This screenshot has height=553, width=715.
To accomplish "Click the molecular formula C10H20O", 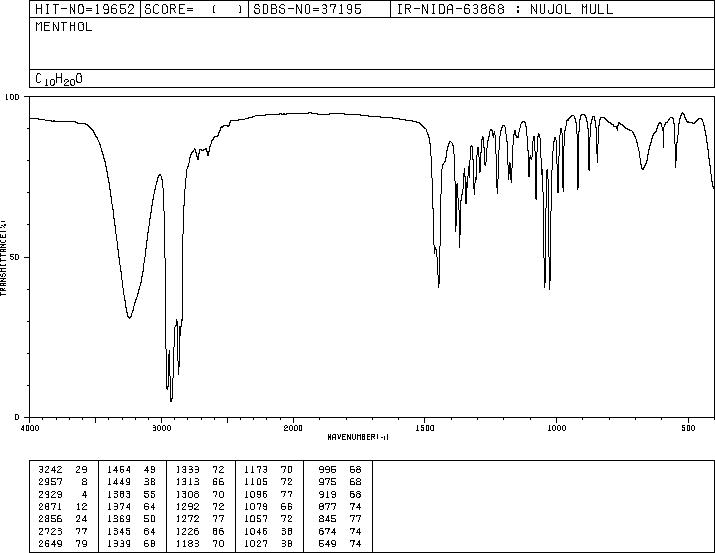I will [59, 79].
